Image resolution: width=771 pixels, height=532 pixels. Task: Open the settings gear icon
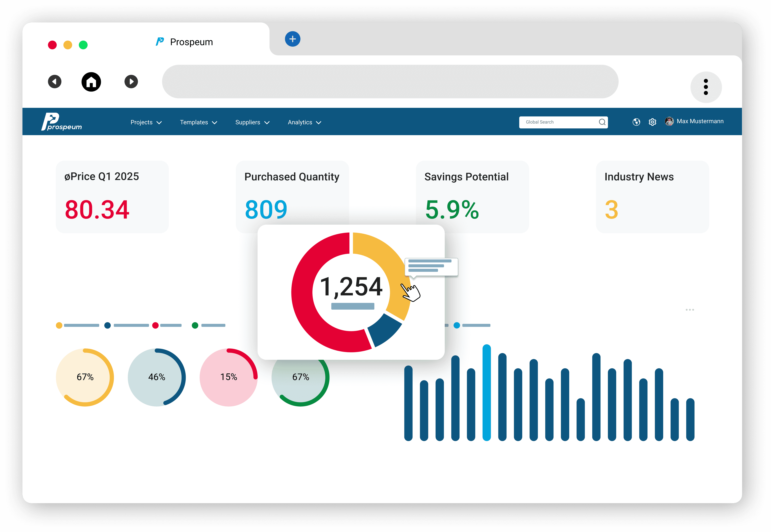pyautogui.click(x=652, y=122)
